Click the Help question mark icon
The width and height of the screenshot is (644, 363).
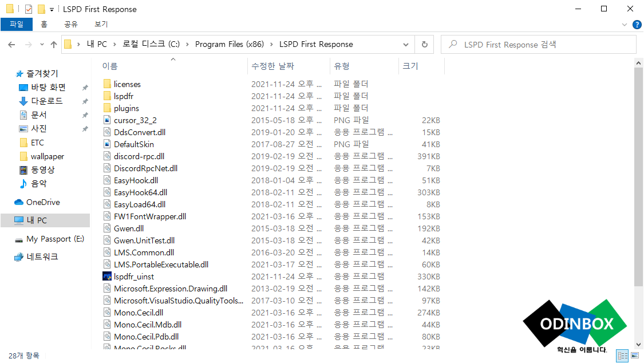[637, 25]
